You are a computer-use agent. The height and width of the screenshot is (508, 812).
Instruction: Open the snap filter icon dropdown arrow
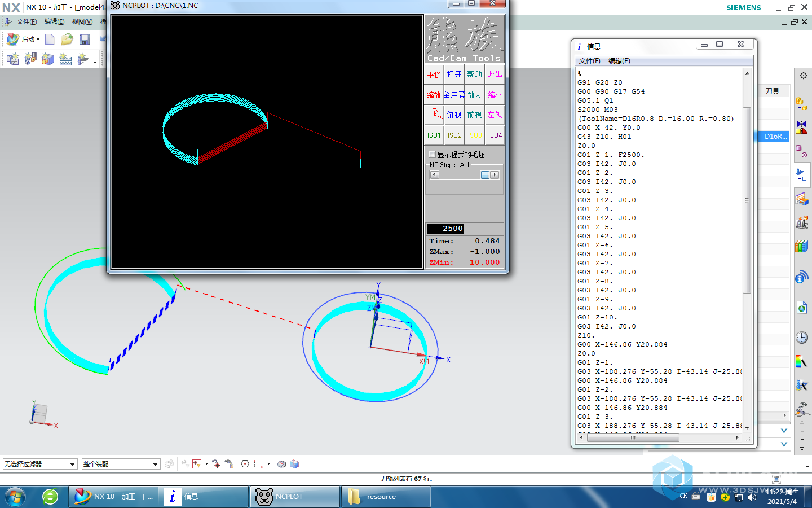[x=206, y=464]
